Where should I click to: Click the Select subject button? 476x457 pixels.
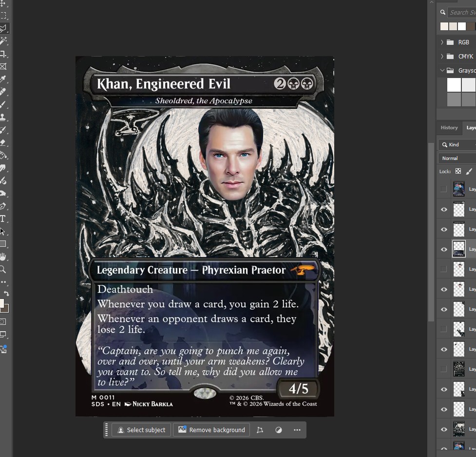[x=141, y=430]
